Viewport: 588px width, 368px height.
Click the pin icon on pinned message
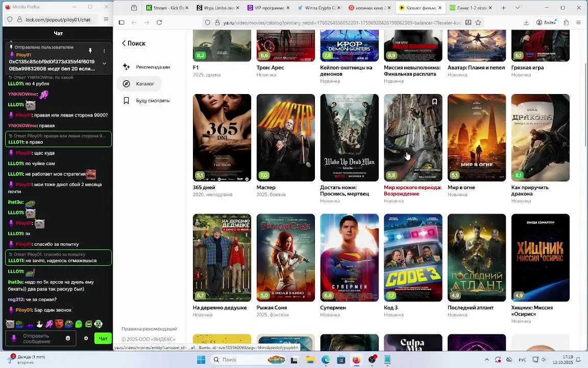(90, 50)
